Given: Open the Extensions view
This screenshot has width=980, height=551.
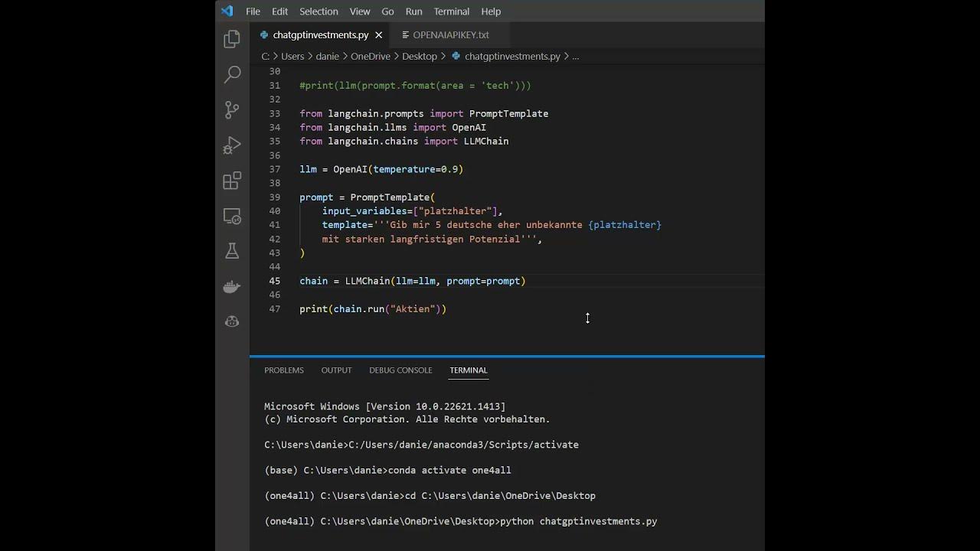Looking at the screenshot, I should [232, 181].
